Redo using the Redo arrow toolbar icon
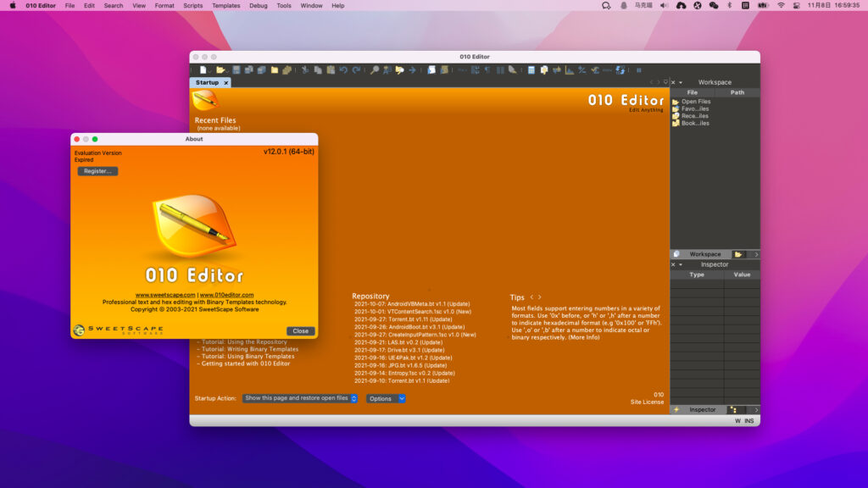The image size is (868, 488). click(x=356, y=70)
